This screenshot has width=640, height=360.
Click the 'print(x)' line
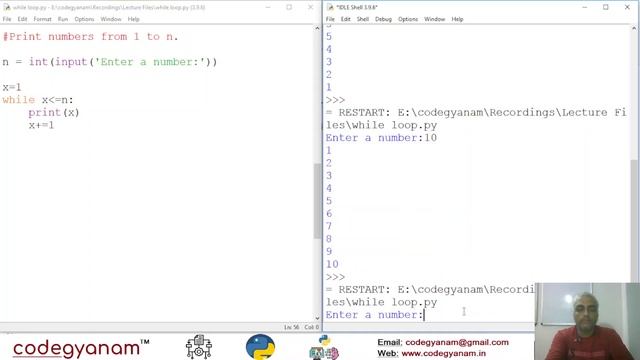[x=54, y=113]
